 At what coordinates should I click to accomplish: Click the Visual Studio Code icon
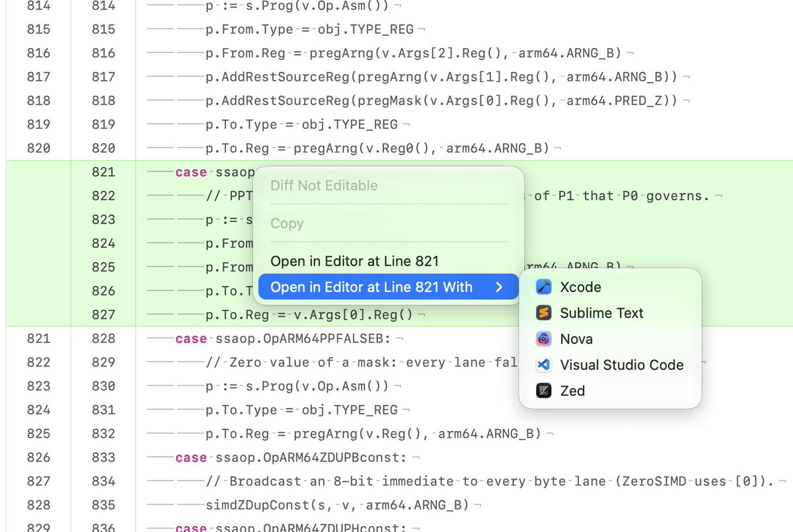(x=544, y=365)
